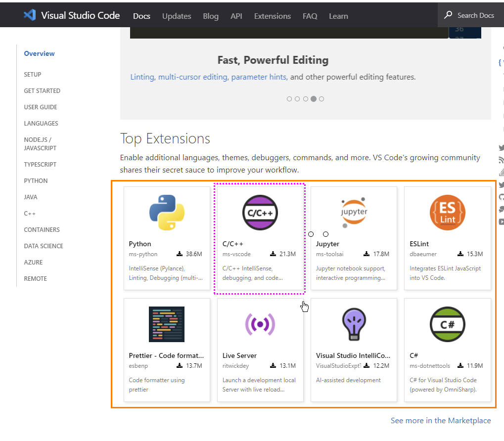Click the Prettier - Code format... title

[166, 355]
